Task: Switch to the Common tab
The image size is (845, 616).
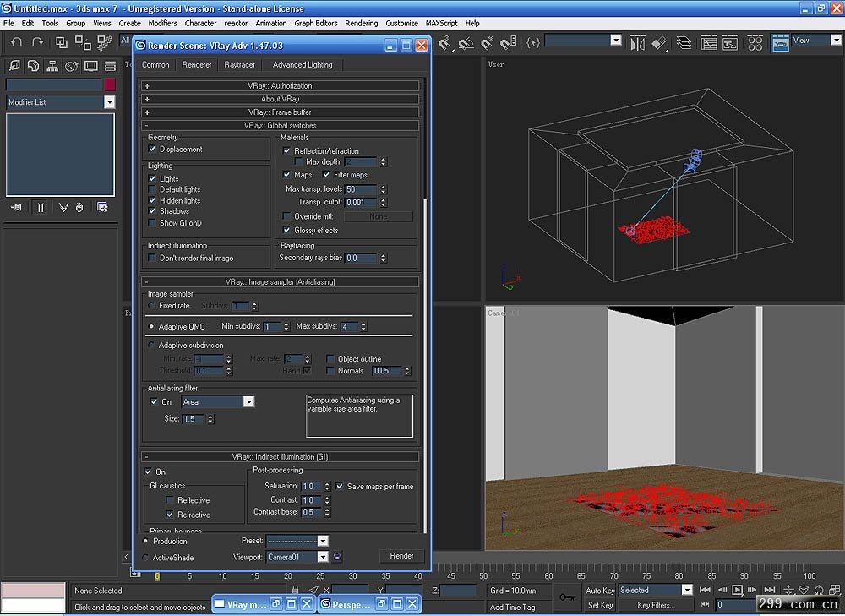Action: click(155, 65)
